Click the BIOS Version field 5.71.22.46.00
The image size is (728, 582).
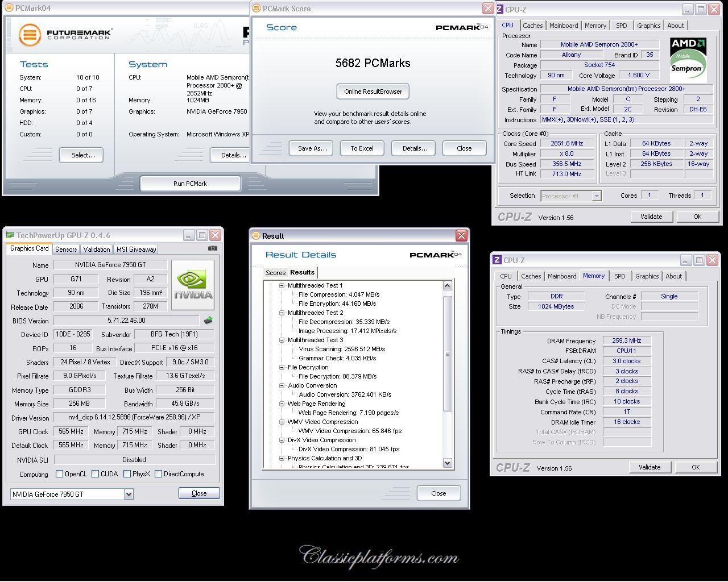126,321
